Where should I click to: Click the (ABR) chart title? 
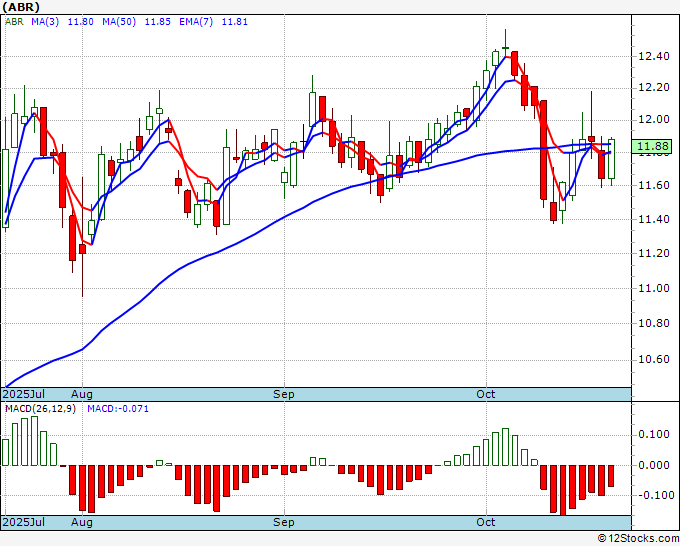coord(21,7)
